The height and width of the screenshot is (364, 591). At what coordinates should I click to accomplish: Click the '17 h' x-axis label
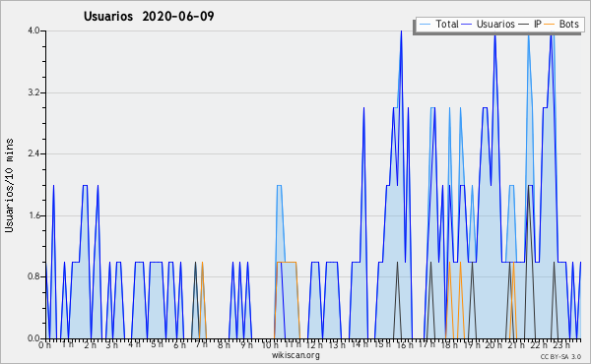(x=427, y=344)
